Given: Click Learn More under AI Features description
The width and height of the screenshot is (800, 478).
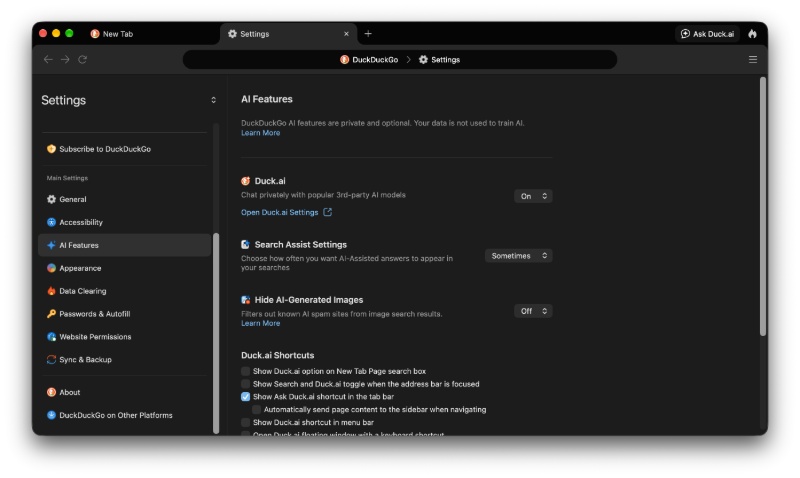Looking at the screenshot, I should [x=260, y=133].
